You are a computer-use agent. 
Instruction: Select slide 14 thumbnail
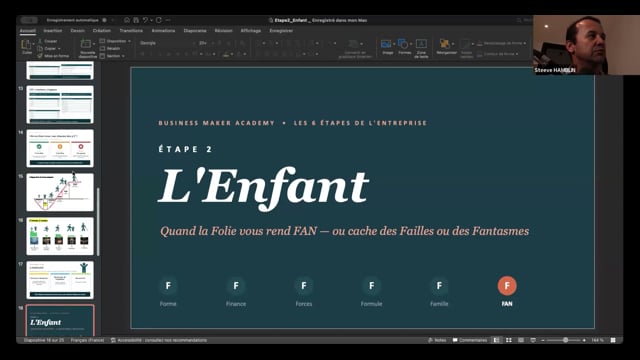(60, 148)
